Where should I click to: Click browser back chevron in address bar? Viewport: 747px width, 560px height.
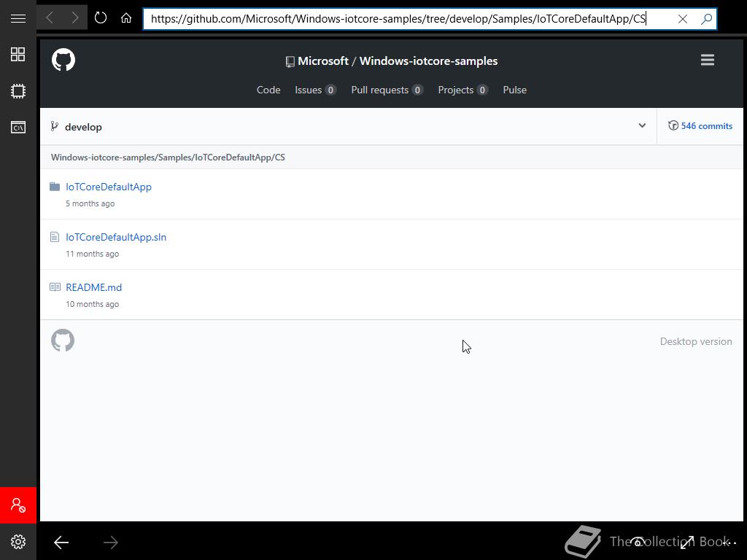50,18
